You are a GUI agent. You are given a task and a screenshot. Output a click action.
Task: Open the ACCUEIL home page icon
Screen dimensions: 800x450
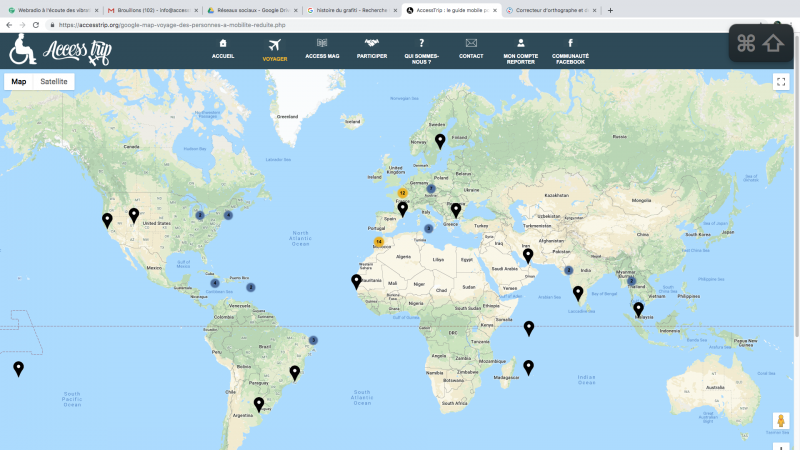[223, 43]
